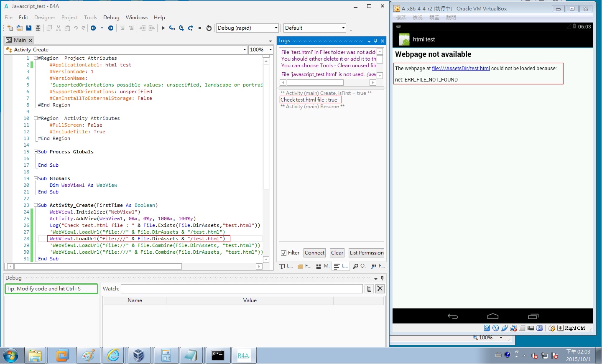Screen dimensions: 602x364
Task: Click the Restart circular arrow icon
Action: pyautogui.click(x=209, y=28)
